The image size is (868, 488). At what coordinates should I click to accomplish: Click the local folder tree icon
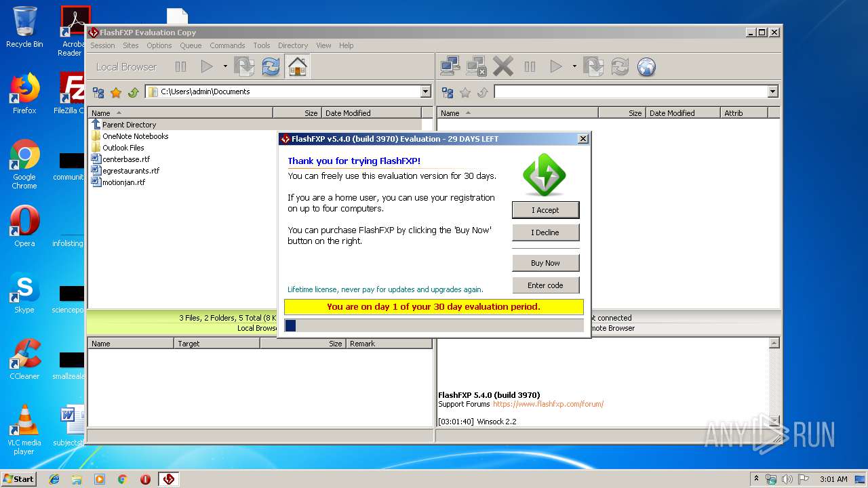[98, 92]
